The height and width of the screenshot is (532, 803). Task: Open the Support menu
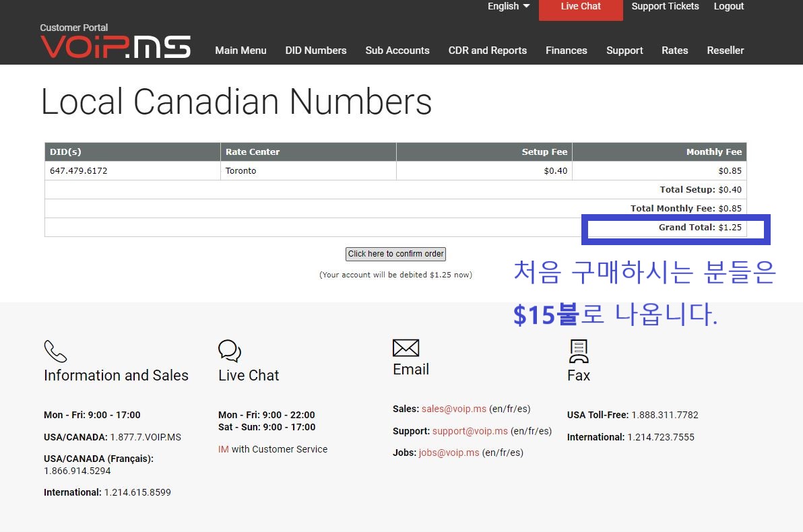[624, 51]
